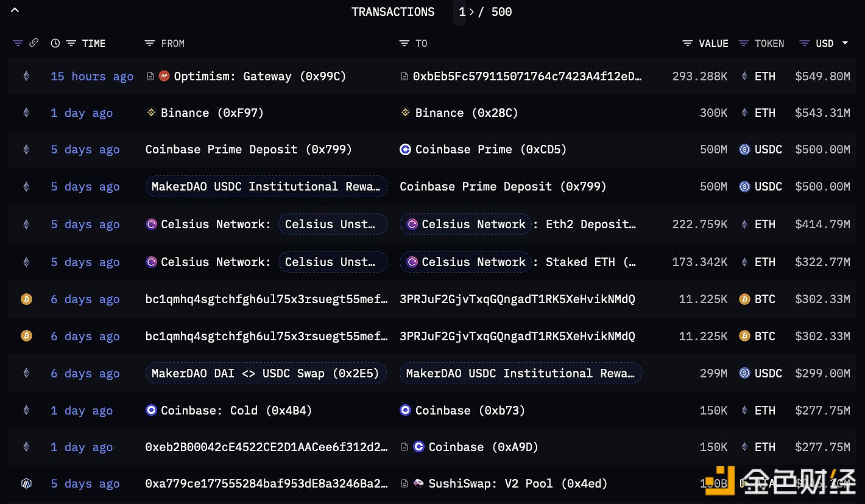Filter transactions by FROM column

coord(150,43)
